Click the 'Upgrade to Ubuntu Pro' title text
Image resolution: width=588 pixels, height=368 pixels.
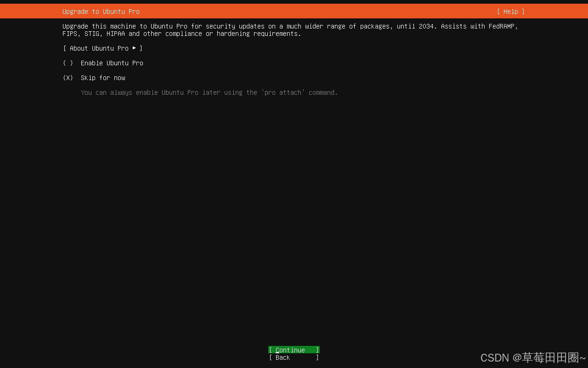tap(101, 11)
